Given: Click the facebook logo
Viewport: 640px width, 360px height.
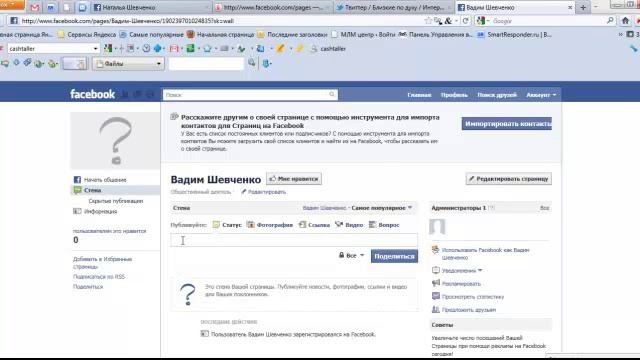Looking at the screenshot, I should click(93, 94).
